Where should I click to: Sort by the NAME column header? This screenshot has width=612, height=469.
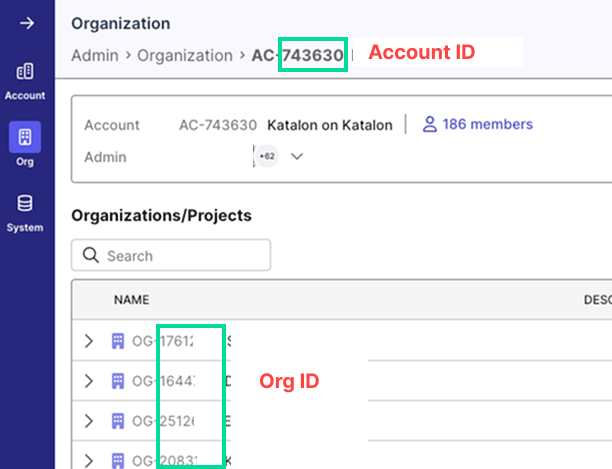pos(132,300)
